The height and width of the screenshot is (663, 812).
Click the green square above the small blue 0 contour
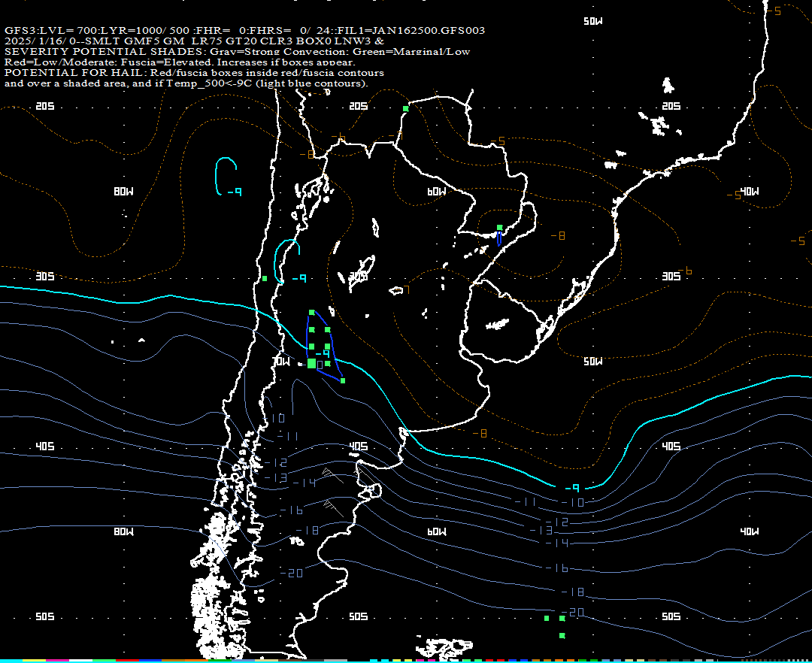coord(500,227)
